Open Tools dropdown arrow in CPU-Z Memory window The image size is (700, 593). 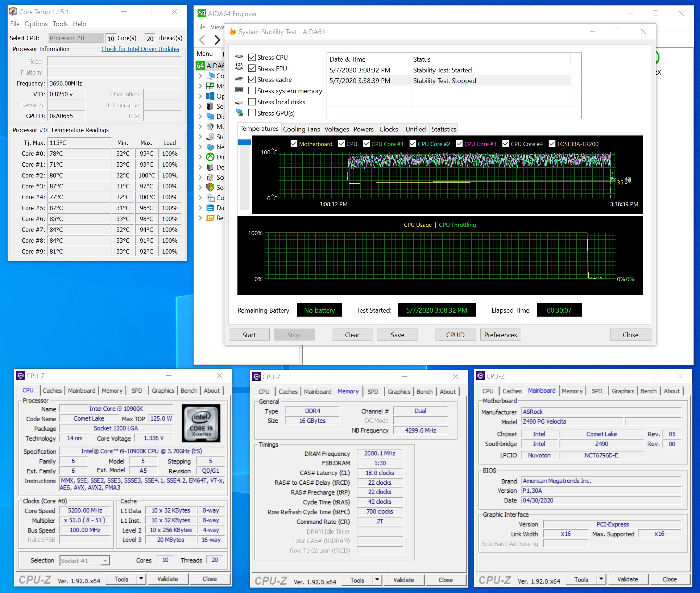point(377,580)
